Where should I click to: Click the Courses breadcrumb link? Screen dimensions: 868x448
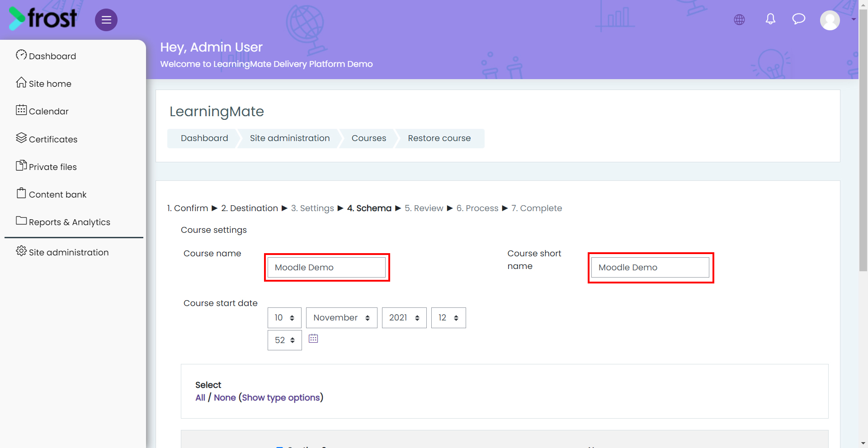(x=369, y=138)
